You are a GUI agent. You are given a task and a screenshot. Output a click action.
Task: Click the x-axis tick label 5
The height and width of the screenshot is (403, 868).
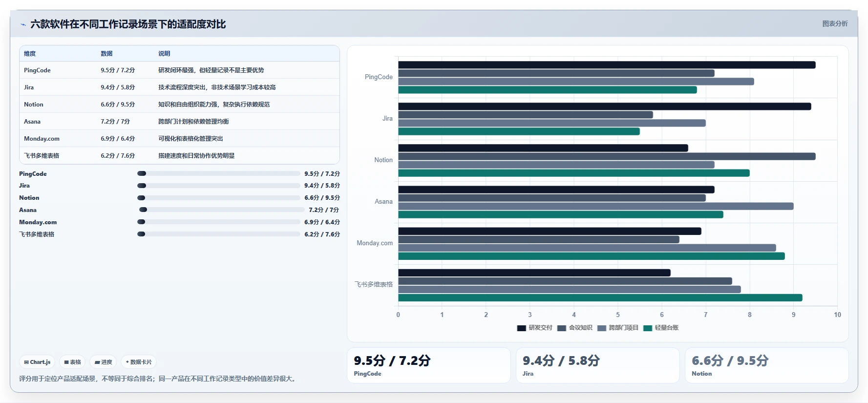tap(618, 315)
